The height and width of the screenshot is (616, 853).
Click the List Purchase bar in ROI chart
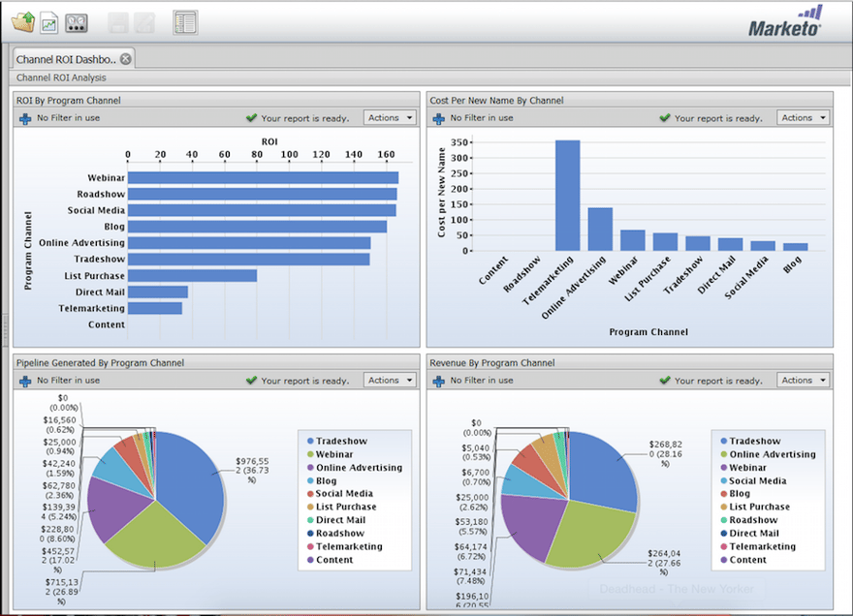193,276
